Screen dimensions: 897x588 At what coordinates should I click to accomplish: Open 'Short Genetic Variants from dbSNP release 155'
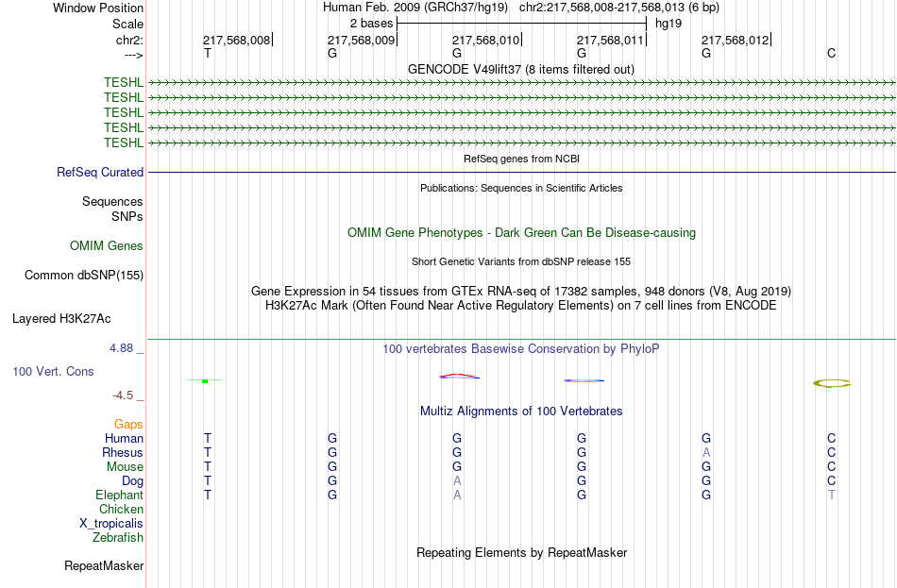point(521,261)
